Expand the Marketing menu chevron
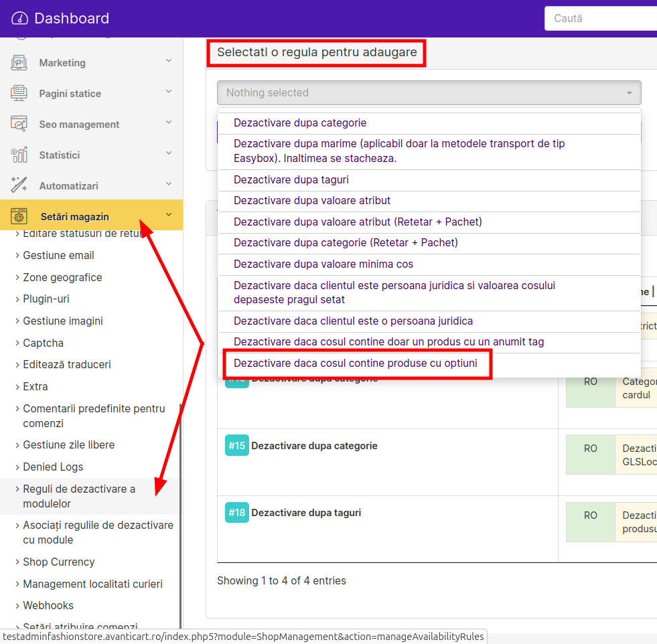This screenshot has width=657, height=644. [x=169, y=61]
